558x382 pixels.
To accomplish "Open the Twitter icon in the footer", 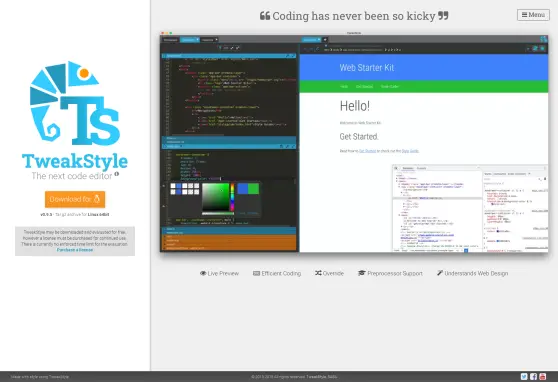I will tap(524, 376).
